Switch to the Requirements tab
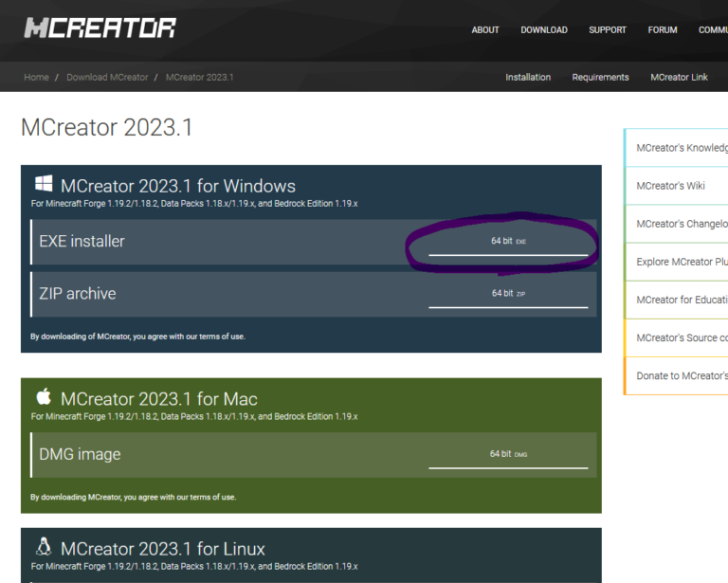 (x=600, y=78)
